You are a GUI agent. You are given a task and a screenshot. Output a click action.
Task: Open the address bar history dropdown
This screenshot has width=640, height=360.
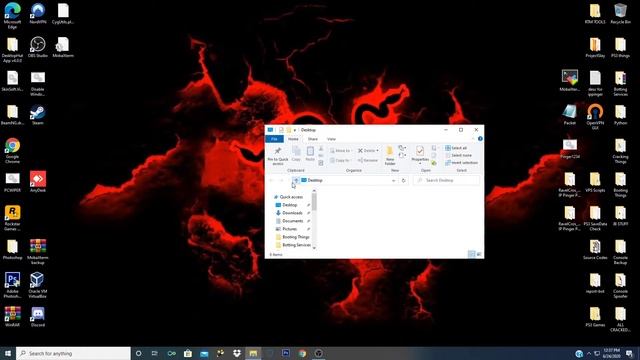(393, 180)
